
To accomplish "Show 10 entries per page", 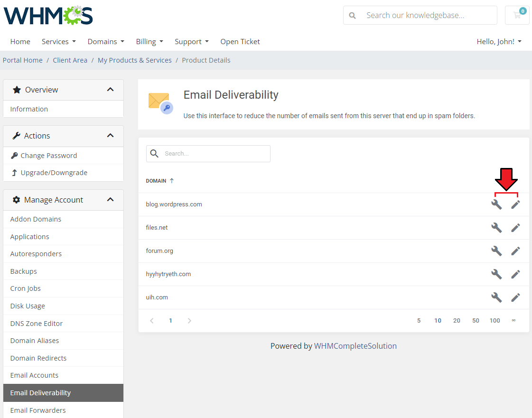I will (x=438, y=321).
